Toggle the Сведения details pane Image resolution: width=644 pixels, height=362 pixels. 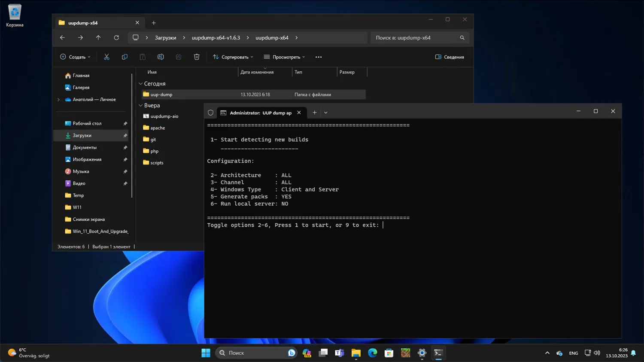pos(450,57)
